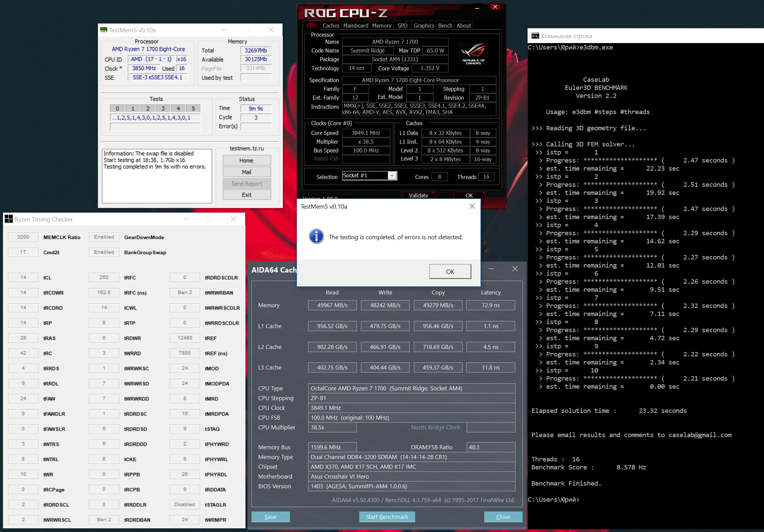The image size is (764, 532).
Task: Click the Command Prompt title bar icon
Action: (535, 36)
